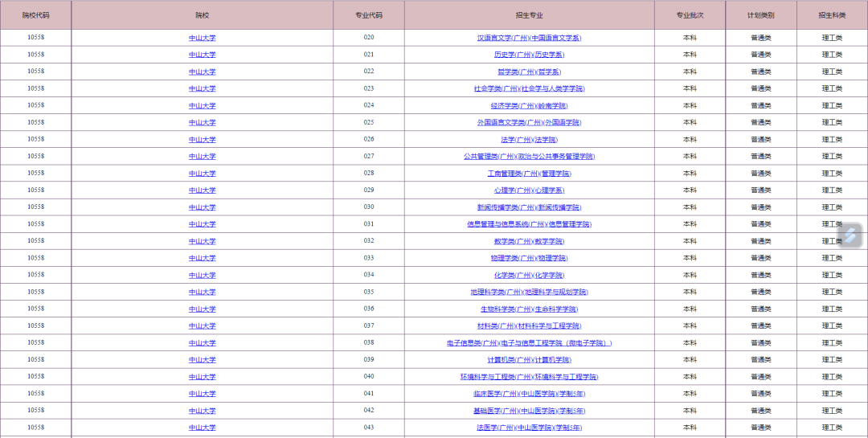
Task: Click 中山大学 link in row 028
Action: (202, 174)
